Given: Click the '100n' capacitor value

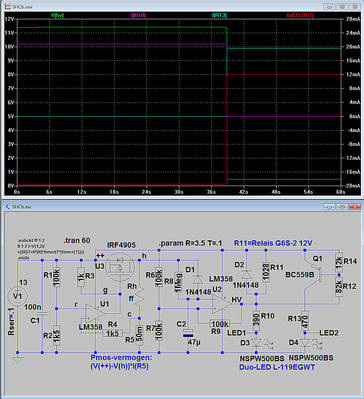Looking at the screenshot, I should 33,306.
